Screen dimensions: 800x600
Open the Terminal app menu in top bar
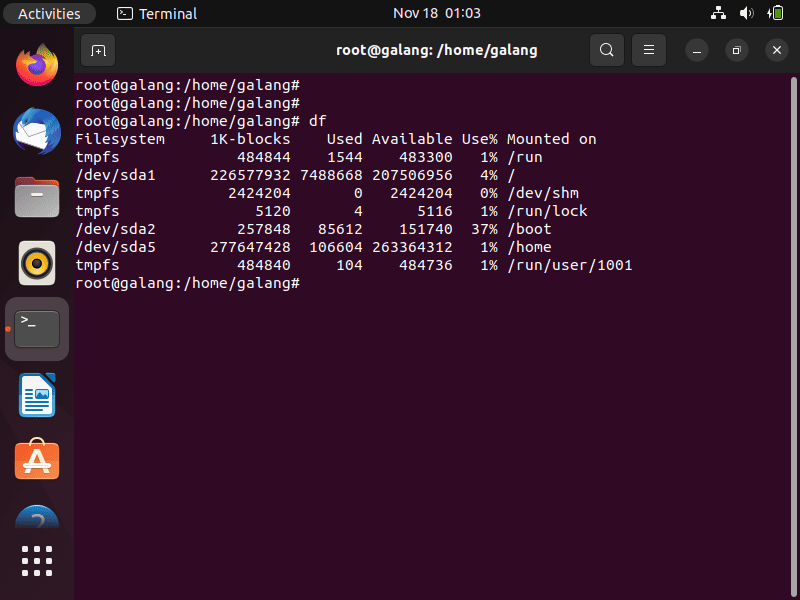pos(157,13)
